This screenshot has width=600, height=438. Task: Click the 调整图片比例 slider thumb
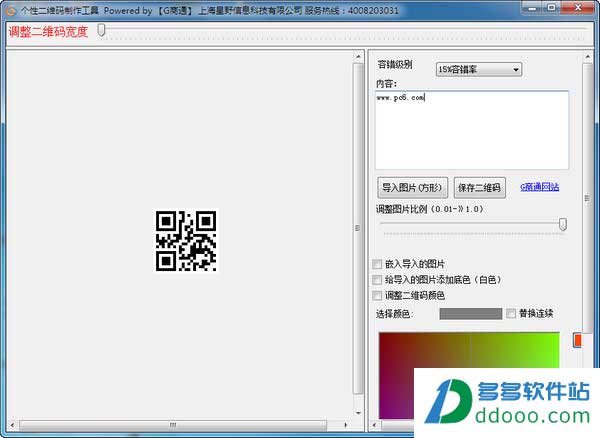[x=562, y=224]
